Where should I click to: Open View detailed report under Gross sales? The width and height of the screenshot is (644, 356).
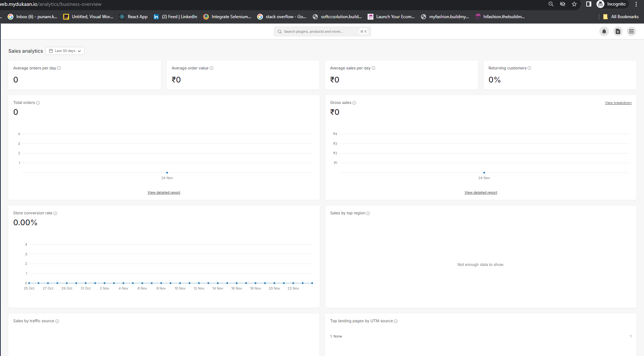(481, 193)
